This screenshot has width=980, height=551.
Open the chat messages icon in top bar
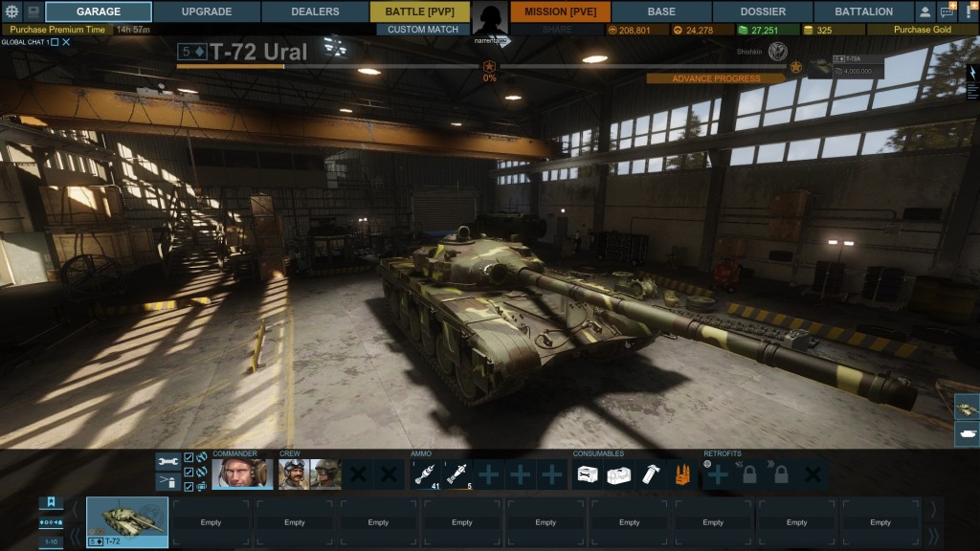click(x=947, y=11)
